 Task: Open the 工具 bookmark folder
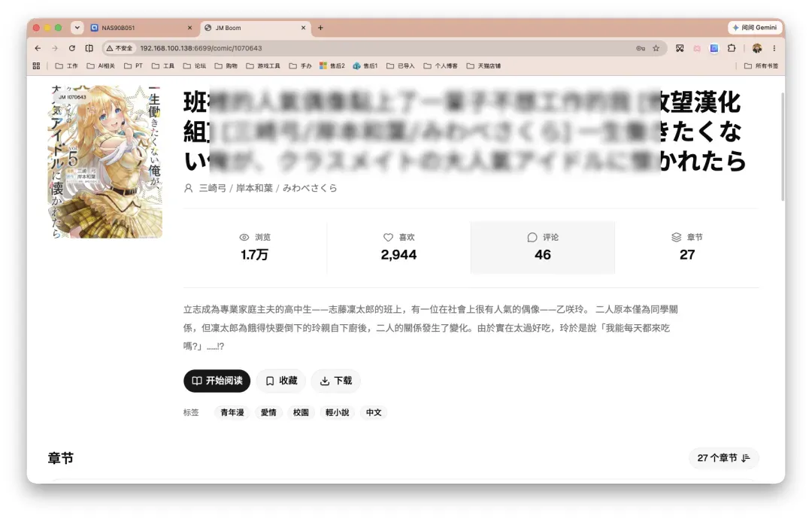pos(163,65)
